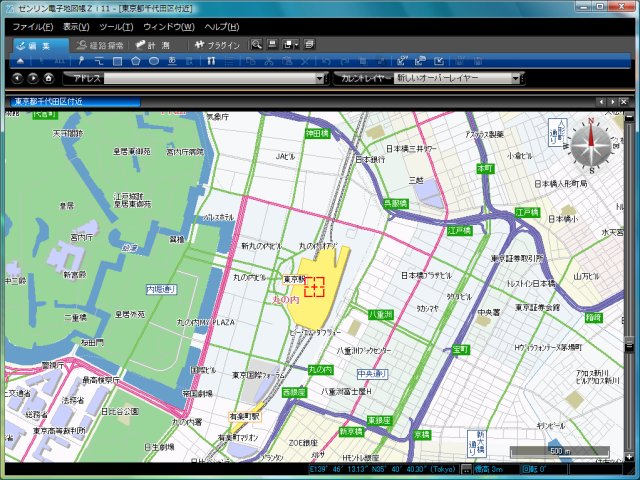Collapse the edit toolbar with up triangle
640x480 pixels.
point(20,61)
